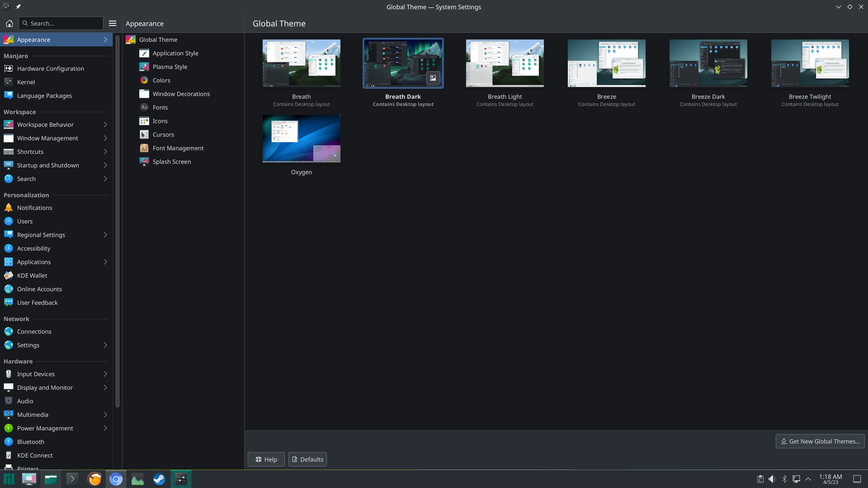This screenshot has height=488, width=868.
Task: Open the hamburger menu next to search
Action: pos(113,23)
